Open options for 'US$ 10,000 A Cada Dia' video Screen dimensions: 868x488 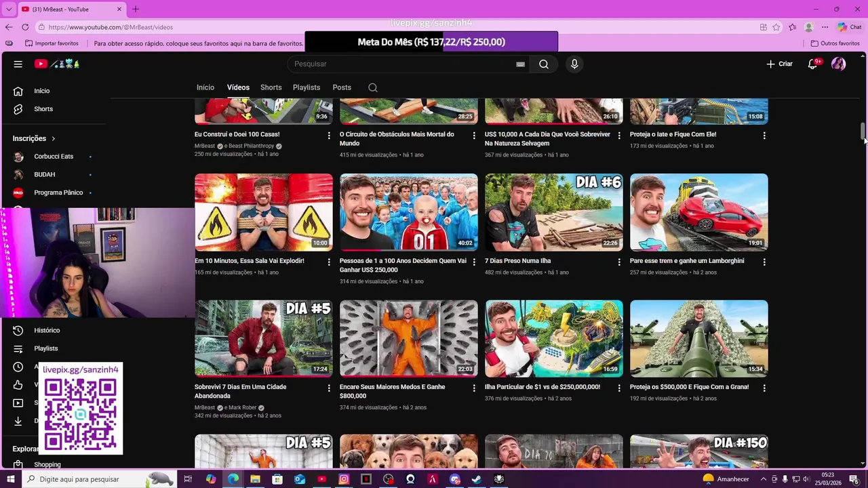pyautogui.click(x=619, y=136)
